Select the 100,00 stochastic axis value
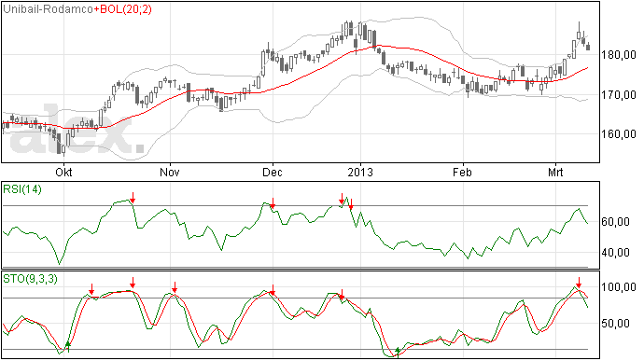 619,287
